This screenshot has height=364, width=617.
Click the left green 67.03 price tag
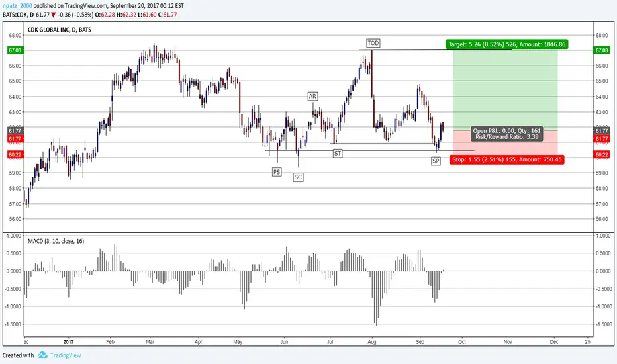point(15,50)
